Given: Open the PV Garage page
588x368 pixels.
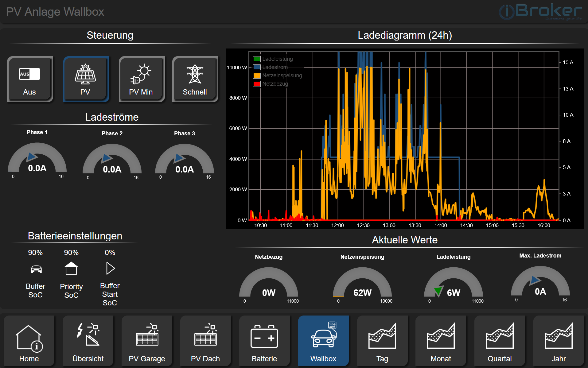Looking at the screenshot, I should coord(147,341).
